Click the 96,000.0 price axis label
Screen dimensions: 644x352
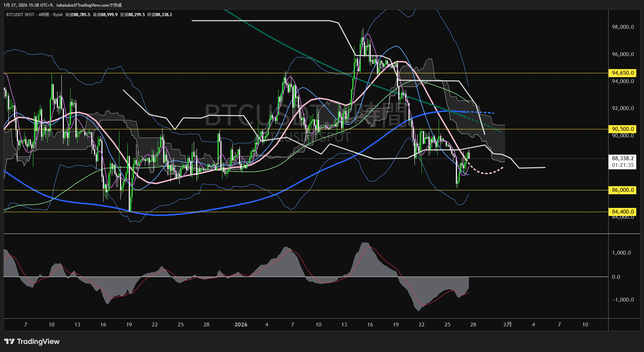pos(623,54)
